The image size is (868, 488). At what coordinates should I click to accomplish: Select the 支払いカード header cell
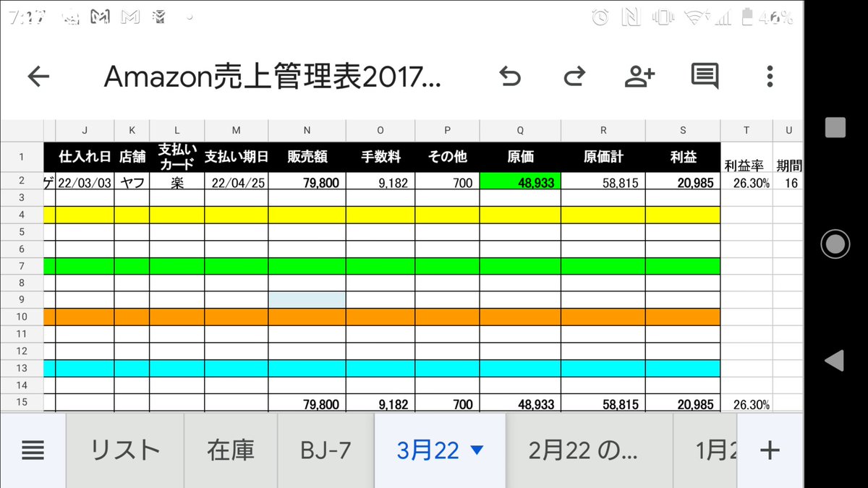[177, 158]
